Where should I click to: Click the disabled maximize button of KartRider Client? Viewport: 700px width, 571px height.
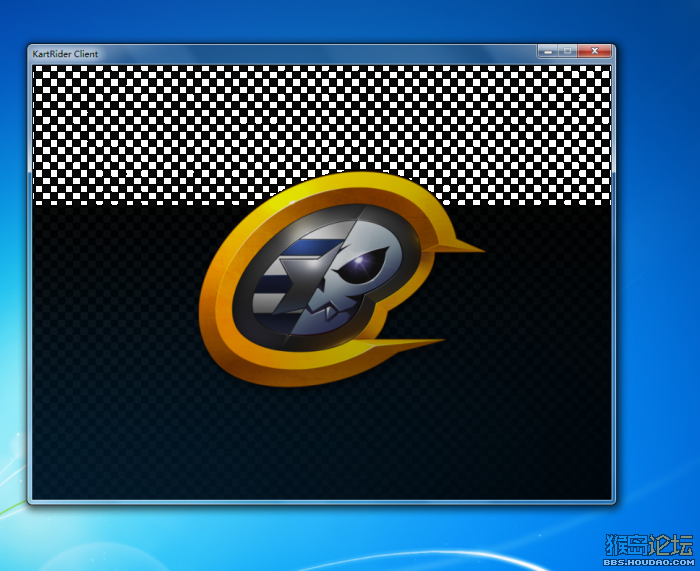pos(567,51)
